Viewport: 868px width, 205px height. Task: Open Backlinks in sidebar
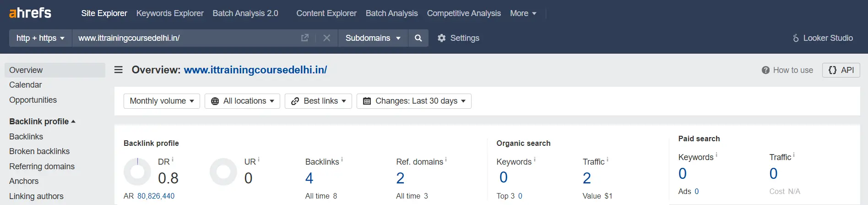26,137
